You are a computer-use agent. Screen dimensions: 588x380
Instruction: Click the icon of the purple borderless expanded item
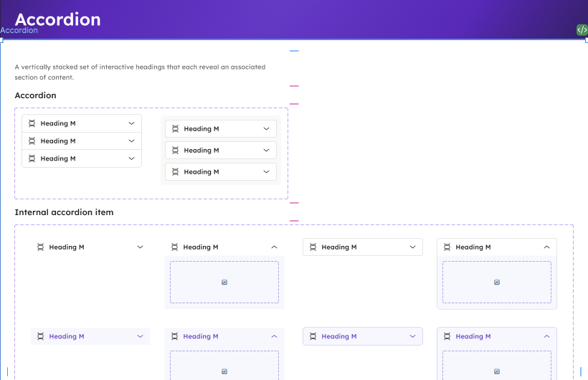(174, 336)
